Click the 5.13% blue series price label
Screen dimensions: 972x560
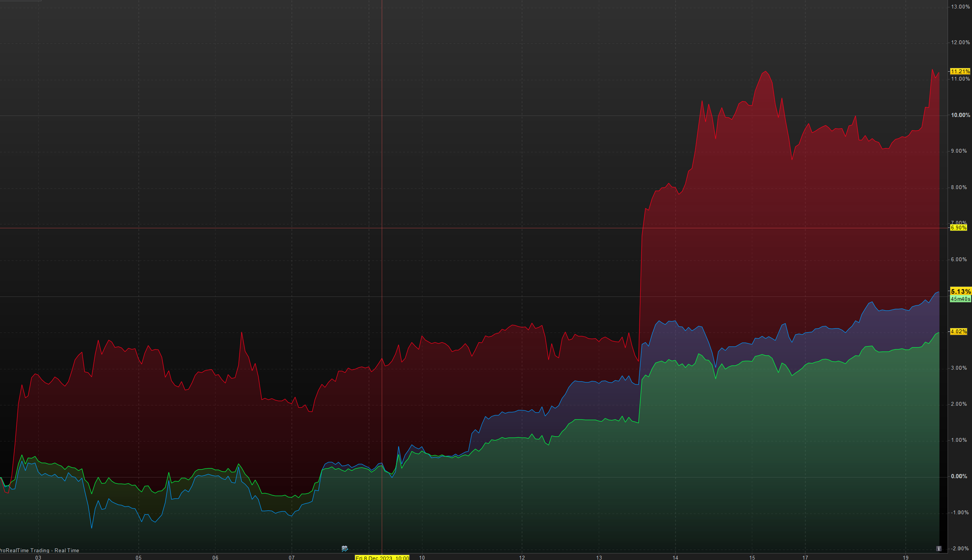tap(960, 291)
